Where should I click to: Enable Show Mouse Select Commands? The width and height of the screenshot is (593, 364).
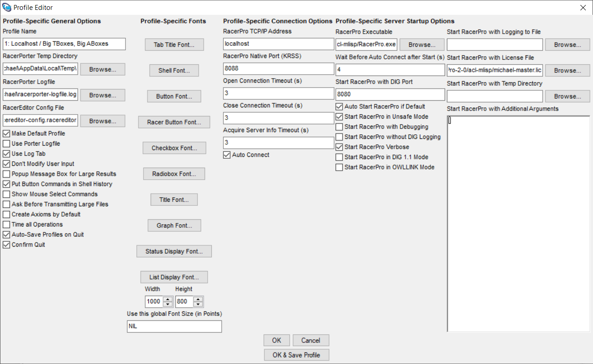coord(6,194)
